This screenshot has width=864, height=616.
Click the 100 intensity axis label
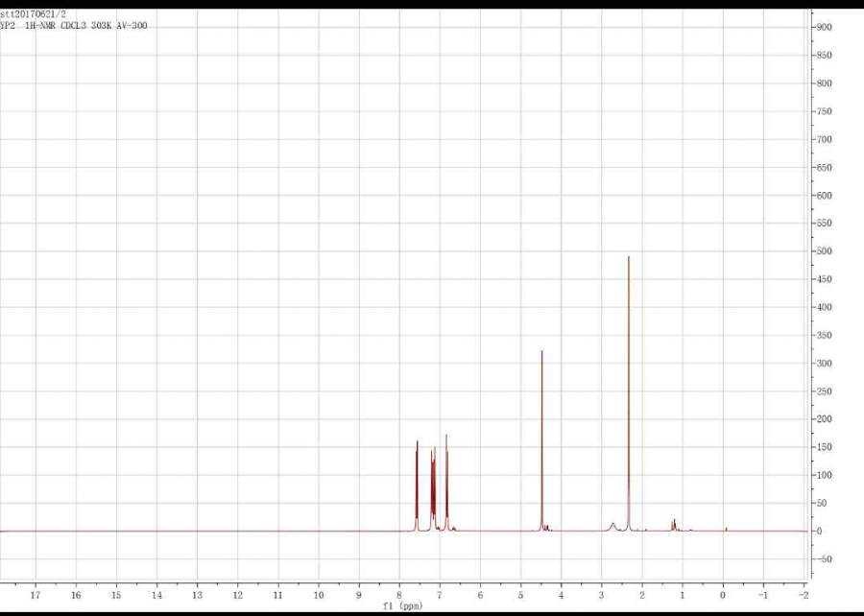[x=825, y=475]
